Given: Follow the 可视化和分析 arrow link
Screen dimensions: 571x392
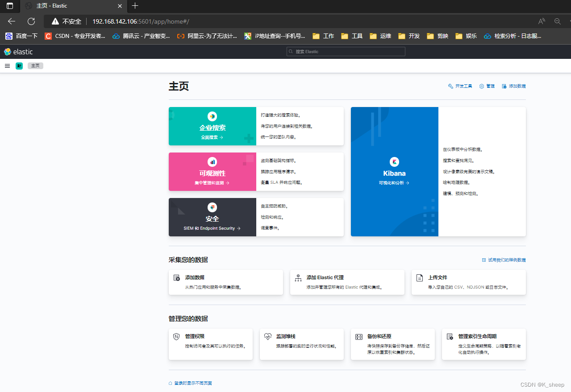Looking at the screenshot, I should 394,183.
